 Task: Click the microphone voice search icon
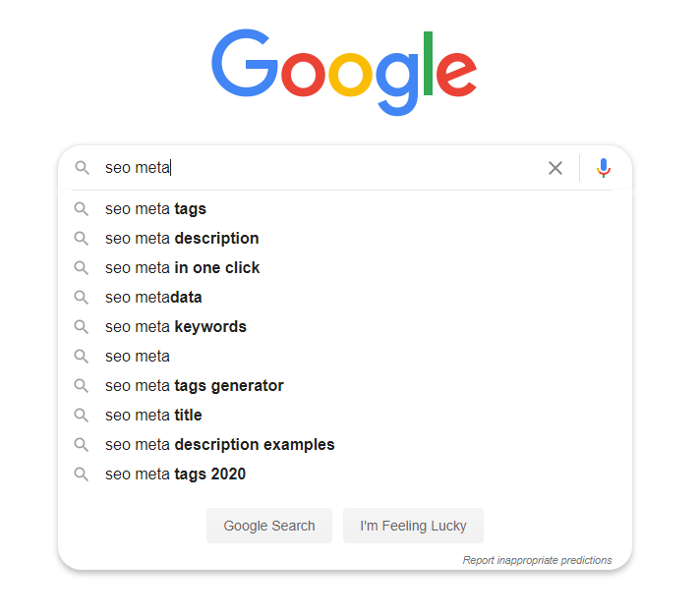coord(603,168)
